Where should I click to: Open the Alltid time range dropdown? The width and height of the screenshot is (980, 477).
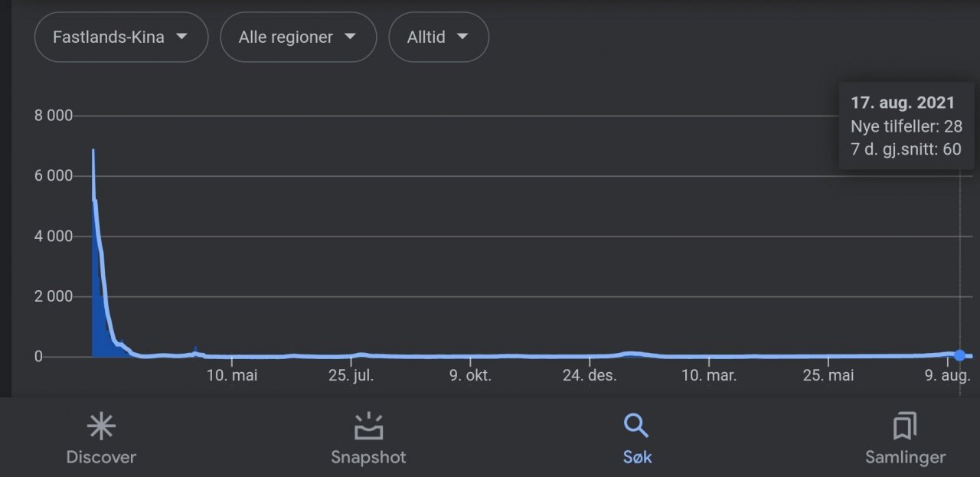click(x=438, y=37)
